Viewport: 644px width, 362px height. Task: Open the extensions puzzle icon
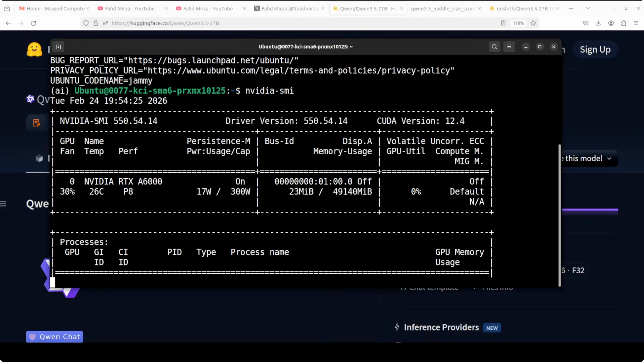tap(624, 23)
